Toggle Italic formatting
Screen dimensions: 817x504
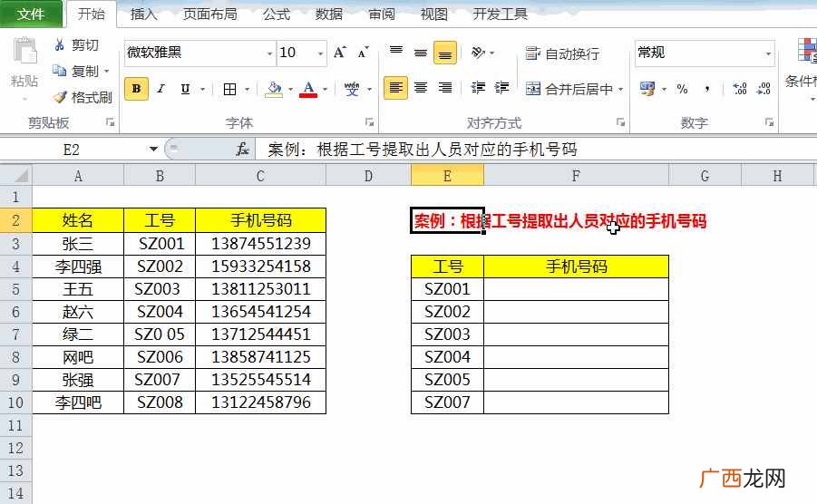click(x=161, y=89)
